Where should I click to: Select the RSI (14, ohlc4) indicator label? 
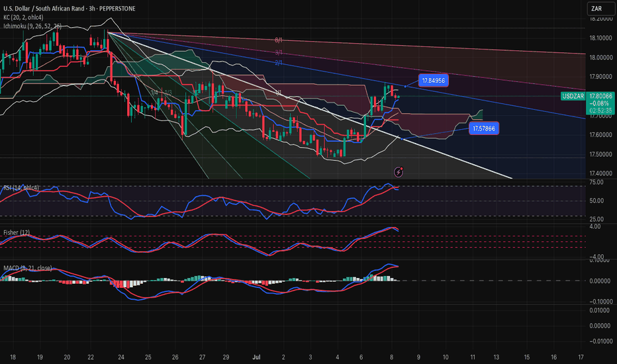click(21, 188)
